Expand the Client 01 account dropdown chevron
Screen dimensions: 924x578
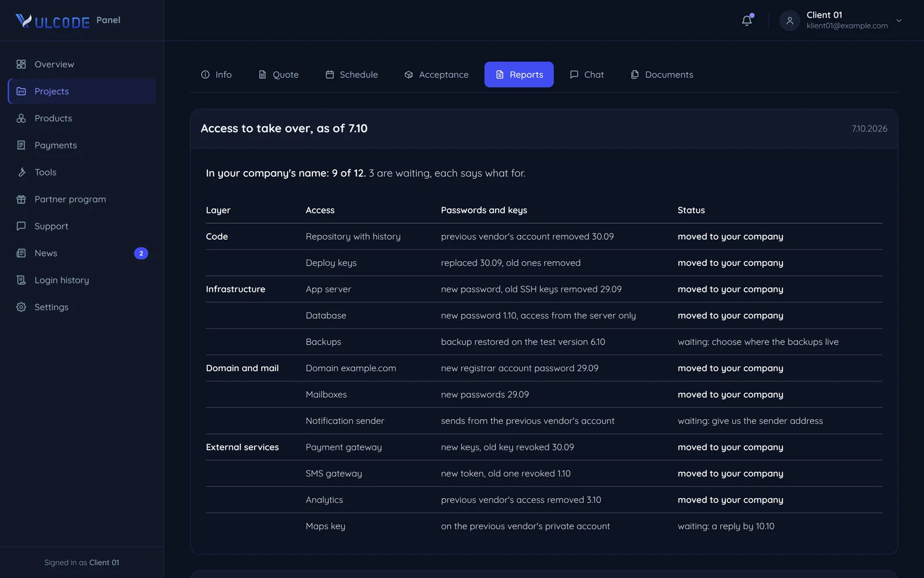pos(899,20)
